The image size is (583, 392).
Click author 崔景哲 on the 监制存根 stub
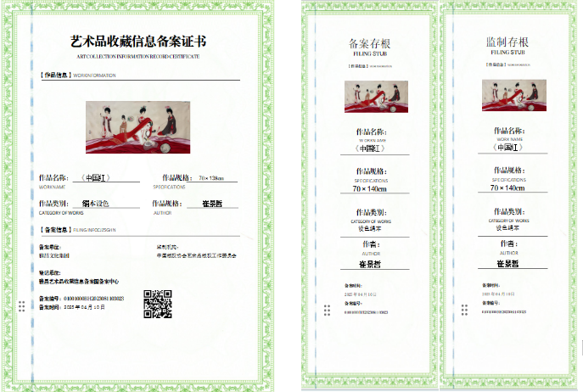508,263
